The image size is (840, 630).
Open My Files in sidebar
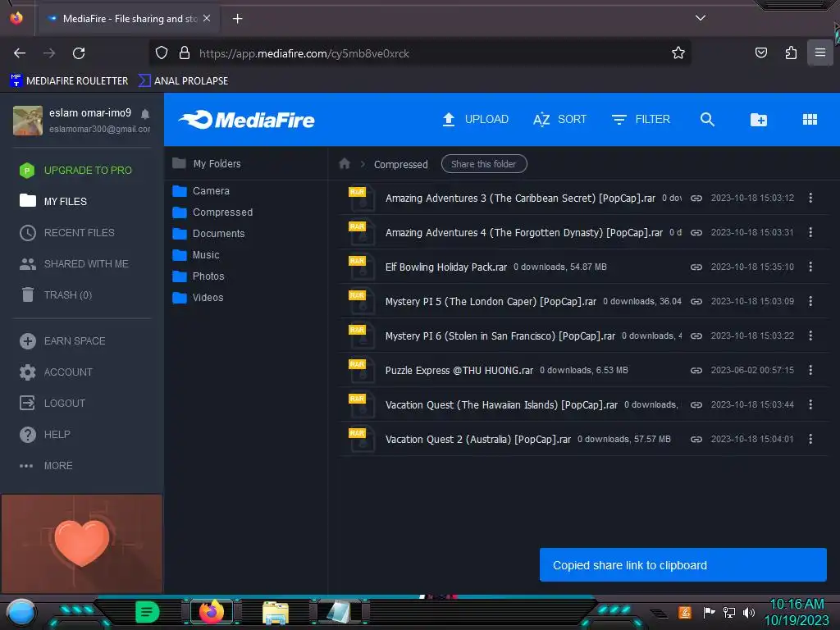coord(53,202)
